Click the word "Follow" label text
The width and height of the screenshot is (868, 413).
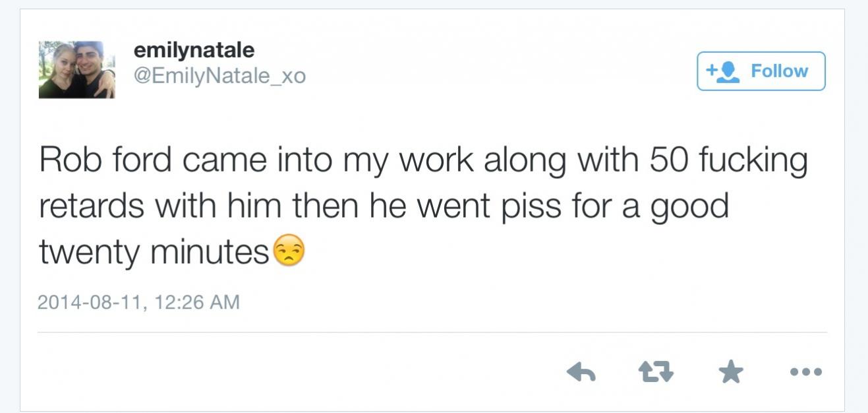pos(779,71)
